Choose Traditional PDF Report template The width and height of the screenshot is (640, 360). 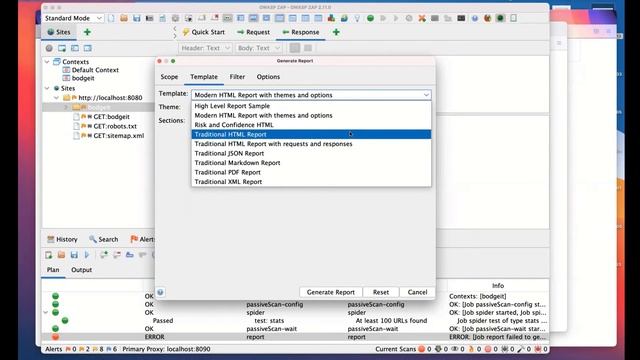[311, 172]
